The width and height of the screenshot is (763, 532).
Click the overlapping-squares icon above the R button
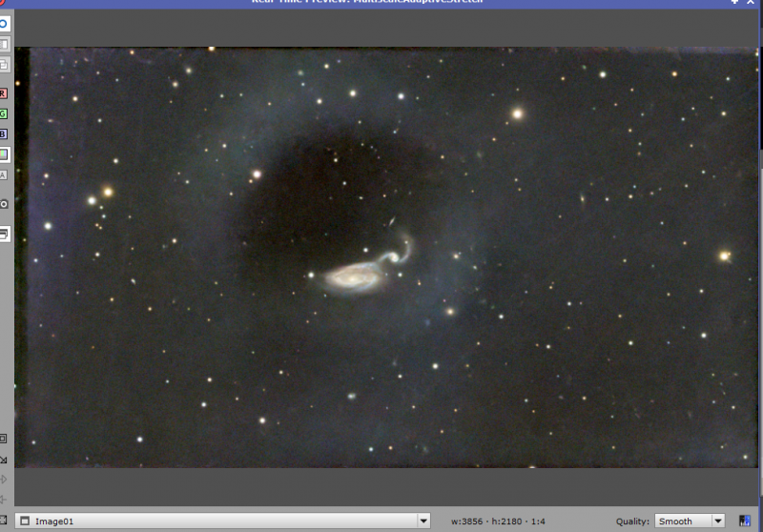coord(4,65)
